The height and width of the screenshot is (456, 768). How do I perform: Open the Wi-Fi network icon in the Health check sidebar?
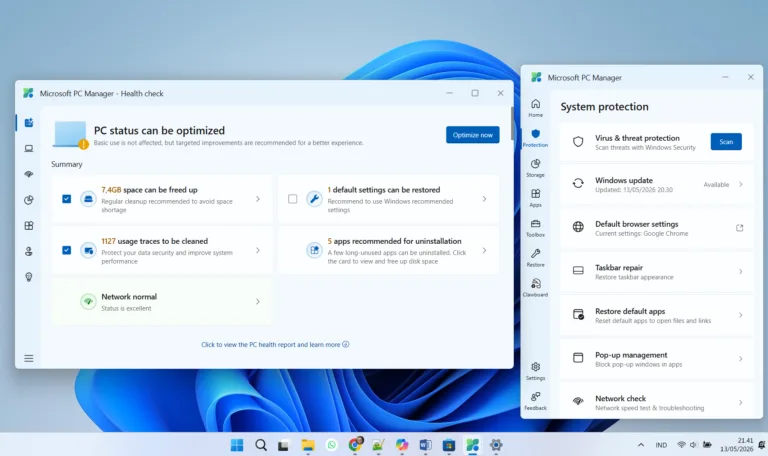click(x=29, y=174)
